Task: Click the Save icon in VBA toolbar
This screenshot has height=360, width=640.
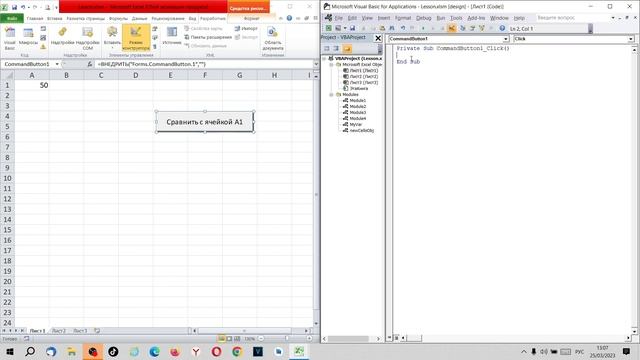Action: click(352, 28)
